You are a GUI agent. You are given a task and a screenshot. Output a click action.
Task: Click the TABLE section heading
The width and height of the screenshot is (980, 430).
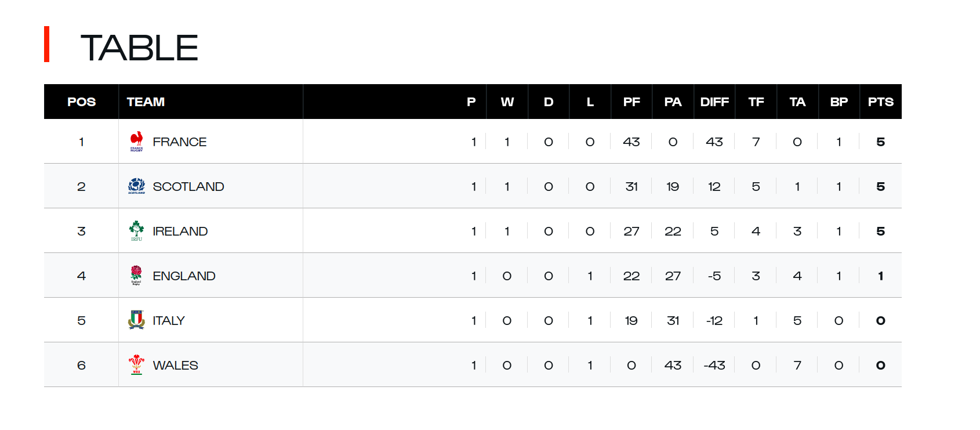click(x=139, y=48)
